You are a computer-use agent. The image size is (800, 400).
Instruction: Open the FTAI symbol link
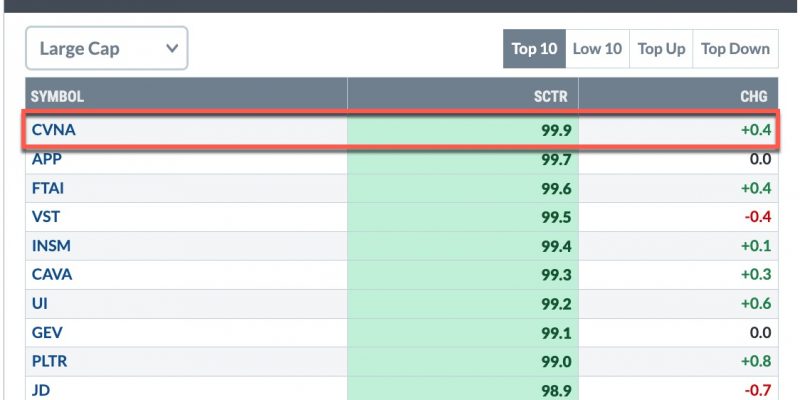pos(48,188)
